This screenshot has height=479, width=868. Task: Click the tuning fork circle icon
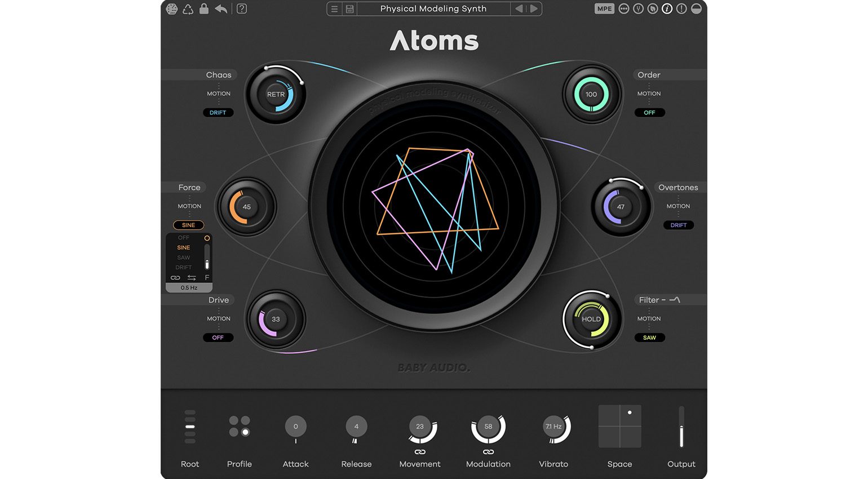[638, 8]
